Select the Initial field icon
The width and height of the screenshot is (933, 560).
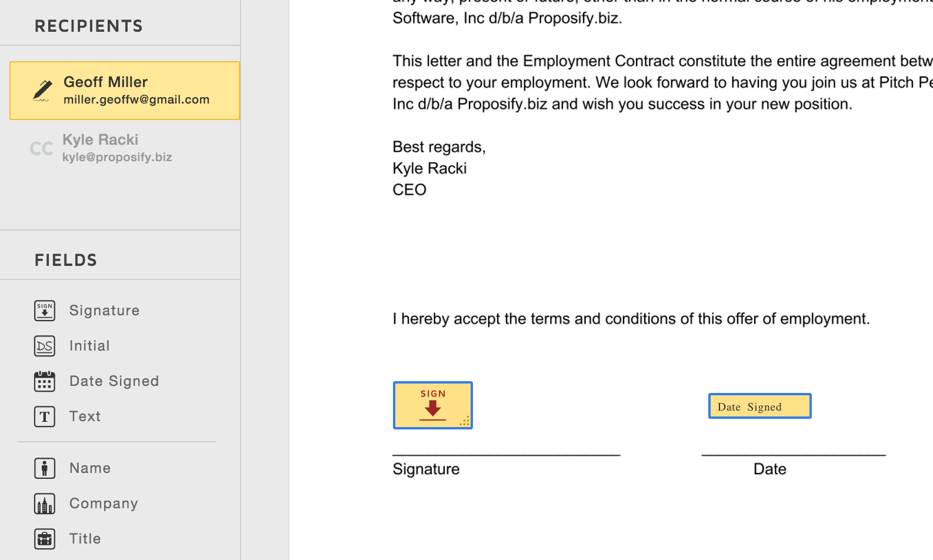pos(45,346)
